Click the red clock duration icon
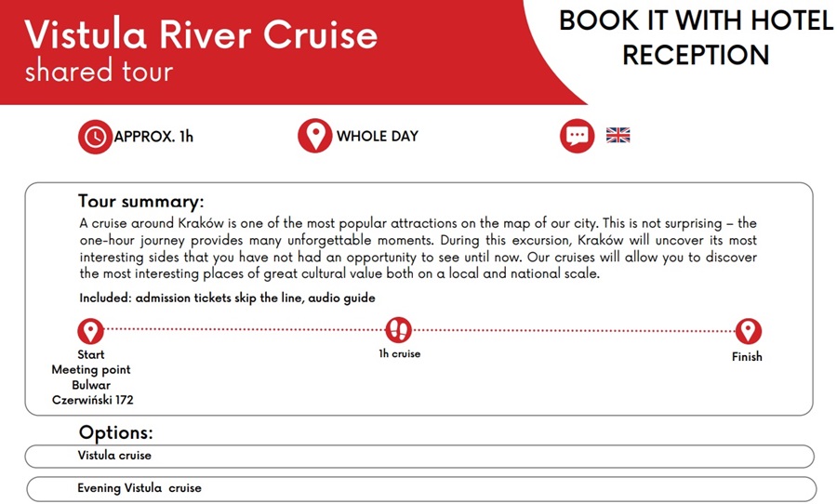 95,137
